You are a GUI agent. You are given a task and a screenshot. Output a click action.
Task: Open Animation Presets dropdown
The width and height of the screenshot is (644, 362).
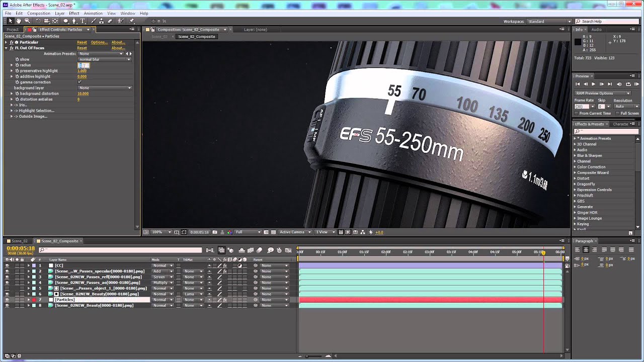pyautogui.click(x=100, y=53)
